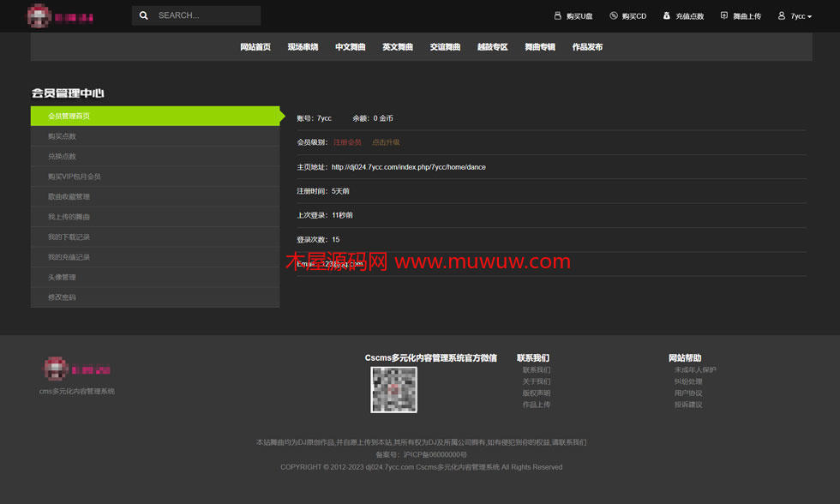Click the SEARCH input field
Image resolution: width=840 pixels, height=504 pixels.
206,15
